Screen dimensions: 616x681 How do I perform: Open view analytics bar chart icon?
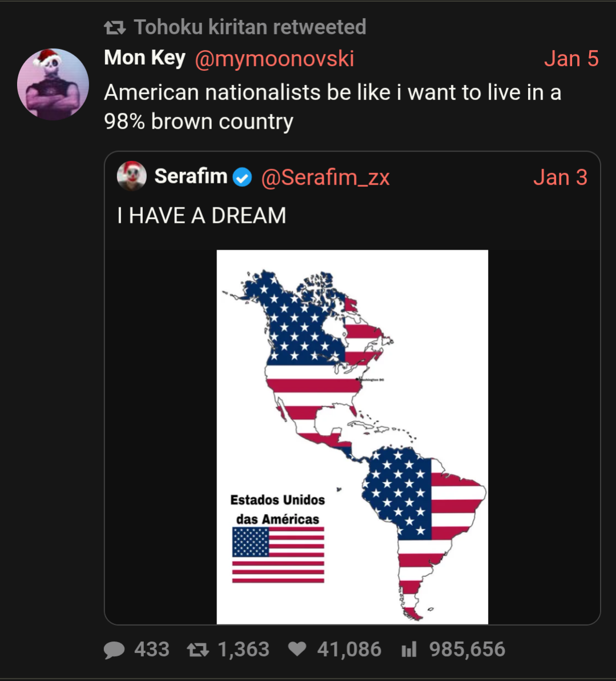409,650
